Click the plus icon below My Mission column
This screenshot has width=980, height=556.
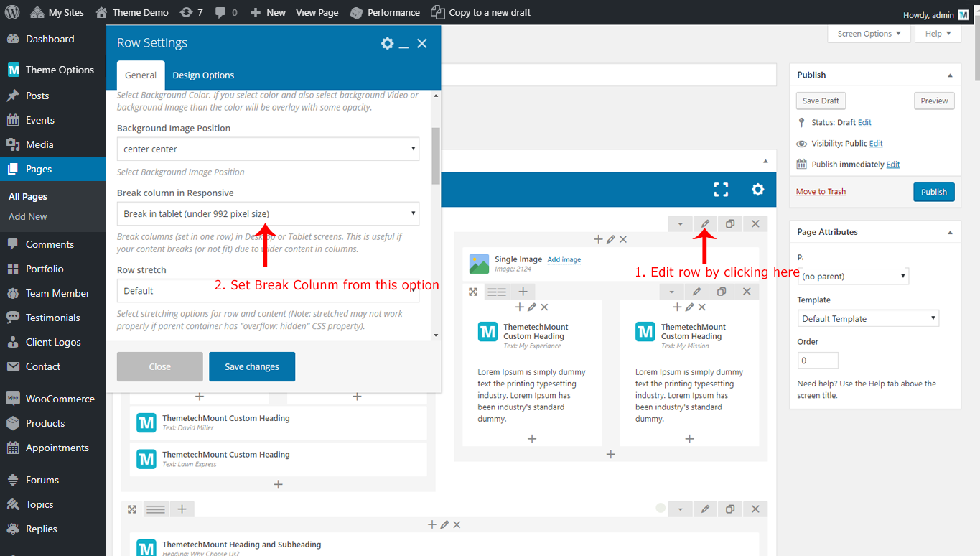(689, 439)
